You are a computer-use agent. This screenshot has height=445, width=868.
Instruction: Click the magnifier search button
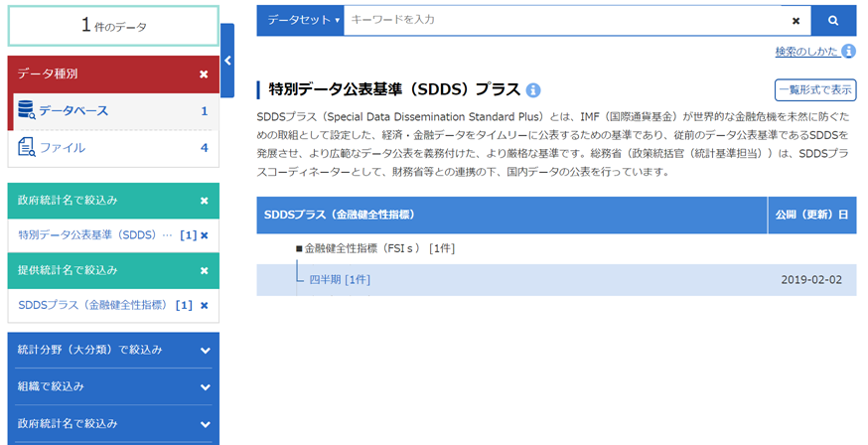(x=833, y=20)
